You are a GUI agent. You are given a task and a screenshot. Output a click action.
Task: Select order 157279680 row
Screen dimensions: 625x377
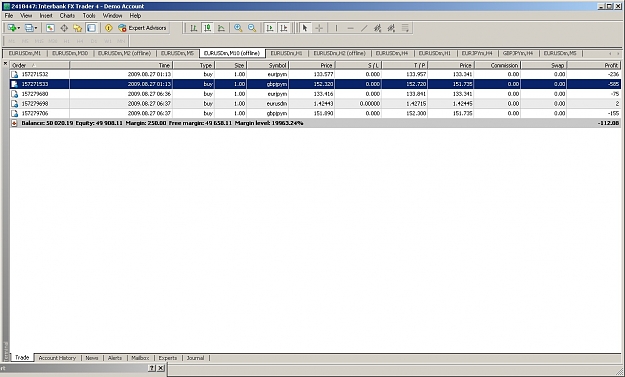[315, 94]
